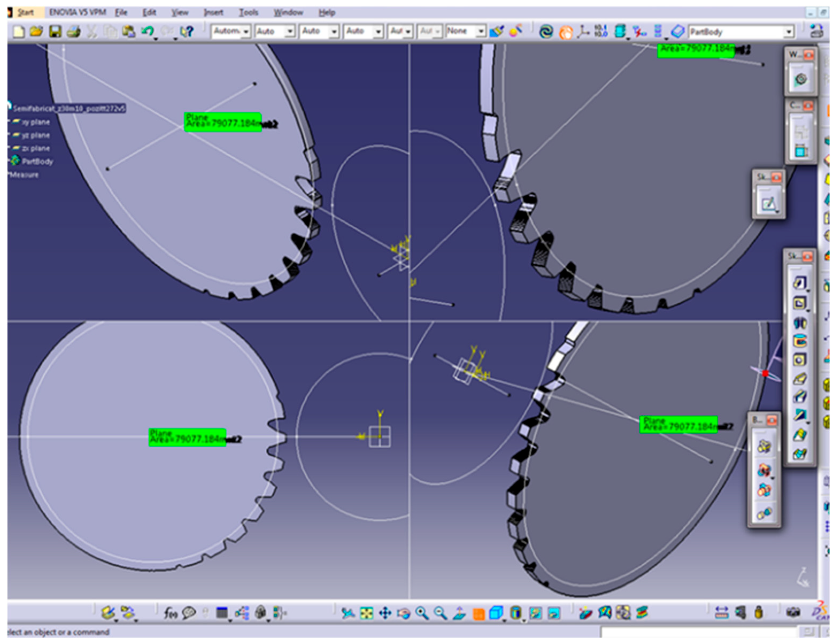Image resolution: width=836 pixels, height=644 pixels.
Task: Click the Save file icon
Action: [55, 31]
